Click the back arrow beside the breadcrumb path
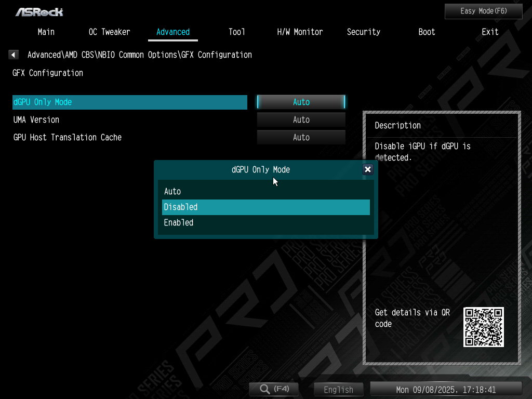532x399 pixels. click(x=14, y=55)
